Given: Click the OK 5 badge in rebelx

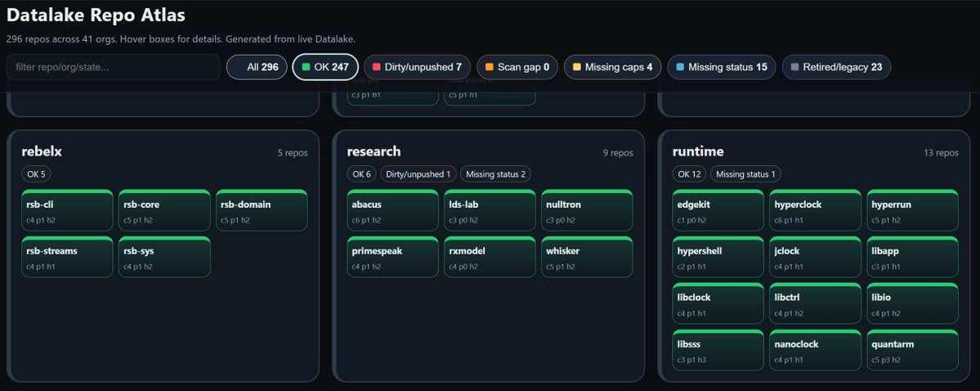Looking at the screenshot, I should [36, 174].
